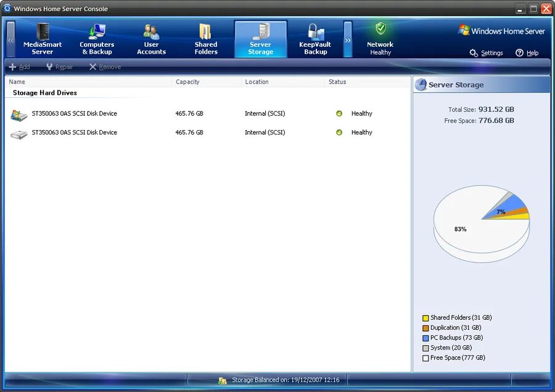Click the Repair toolbar button
Screen dimensions: 555x392
click(59, 67)
